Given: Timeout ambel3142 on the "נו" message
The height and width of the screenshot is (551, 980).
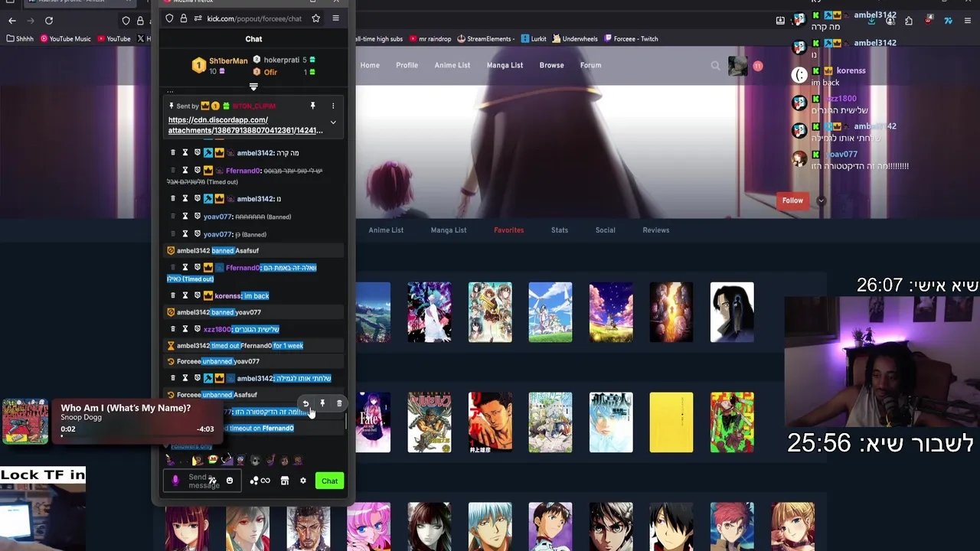Looking at the screenshot, I should click(185, 199).
